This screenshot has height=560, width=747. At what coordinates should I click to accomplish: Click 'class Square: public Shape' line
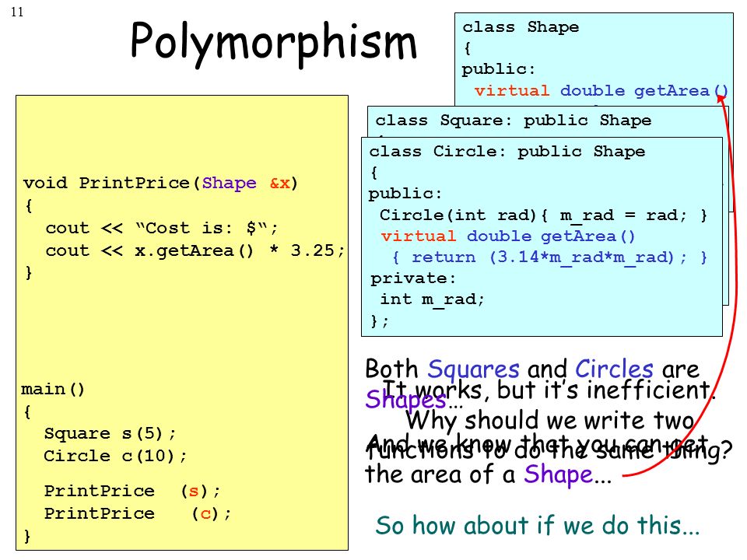513,120
